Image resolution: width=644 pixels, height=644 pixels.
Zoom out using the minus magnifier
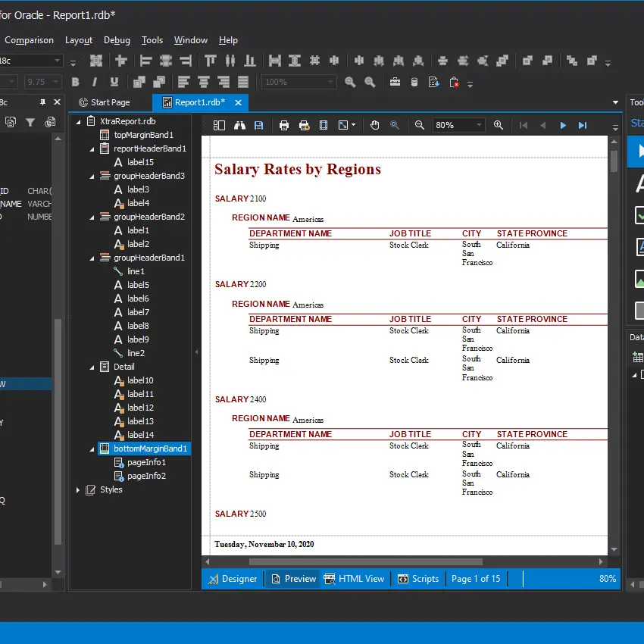[x=420, y=125]
